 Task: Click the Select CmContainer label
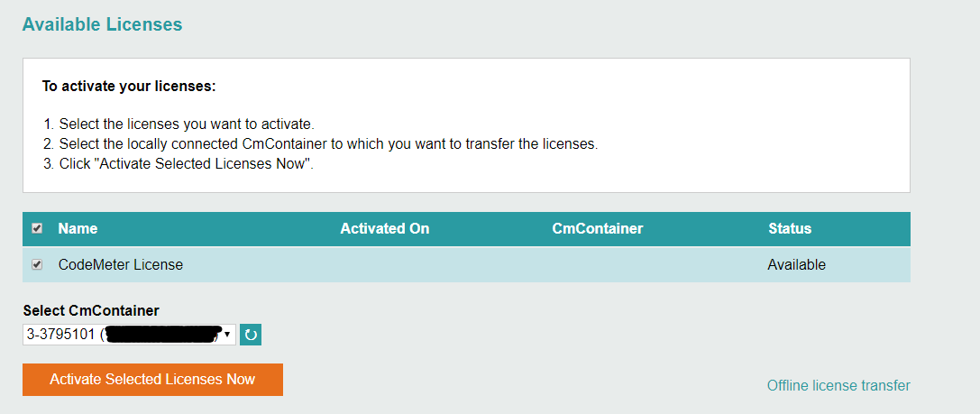coord(91,310)
